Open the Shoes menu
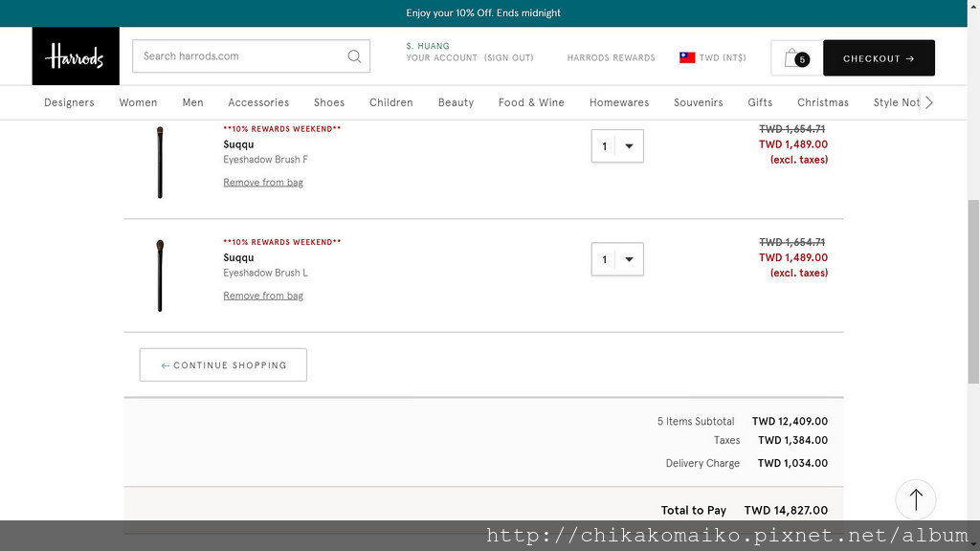The image size is (980, 551). (329, 102)
